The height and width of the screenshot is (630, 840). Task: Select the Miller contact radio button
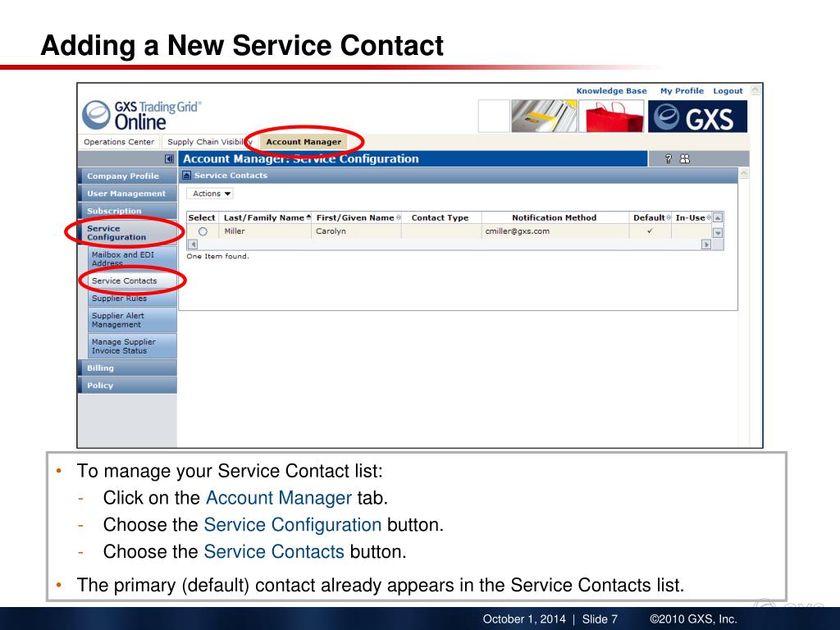(203, 231)
